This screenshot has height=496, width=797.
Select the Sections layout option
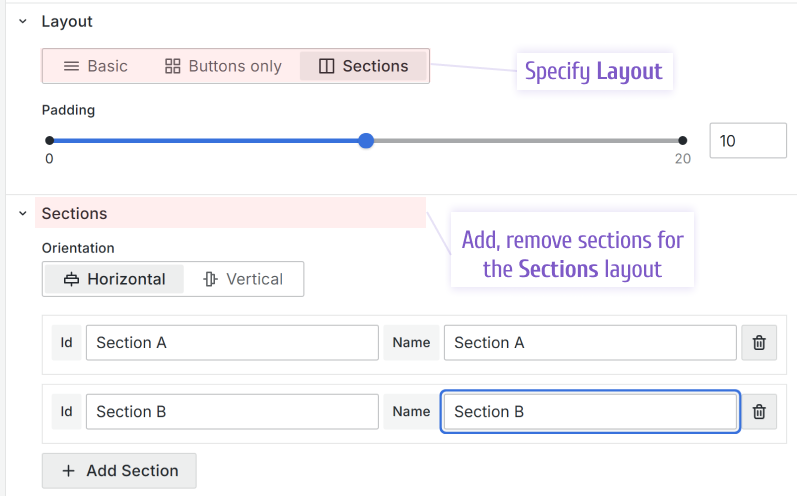tap(364, 66)
